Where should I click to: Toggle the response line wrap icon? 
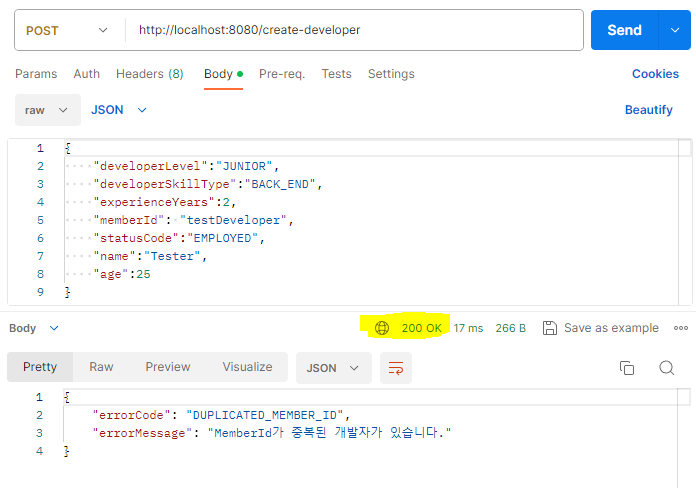tap(396, 368)
